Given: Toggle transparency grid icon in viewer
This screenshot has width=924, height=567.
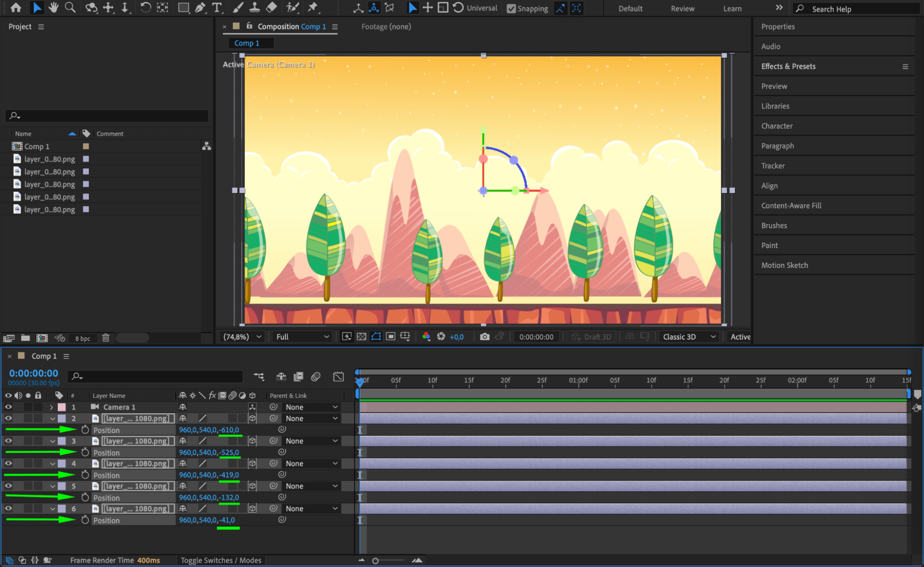Looking at the screenshot, I should 361,337.
